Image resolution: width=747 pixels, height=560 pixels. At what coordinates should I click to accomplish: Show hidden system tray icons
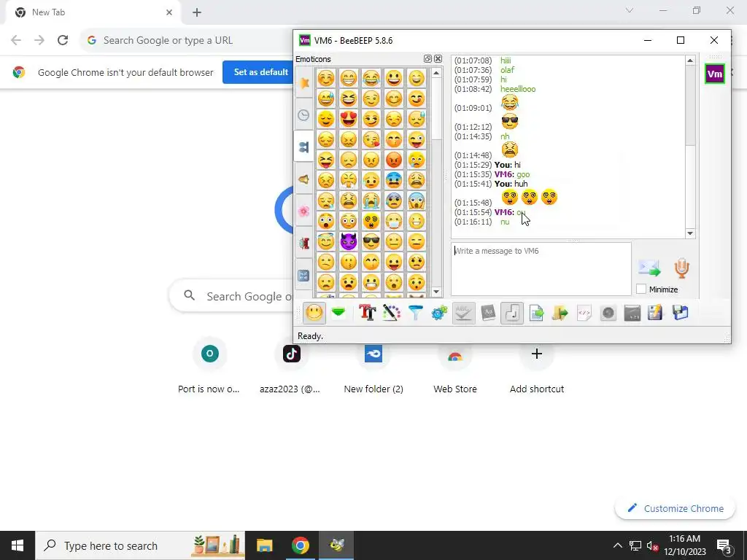tap(617, 545)
